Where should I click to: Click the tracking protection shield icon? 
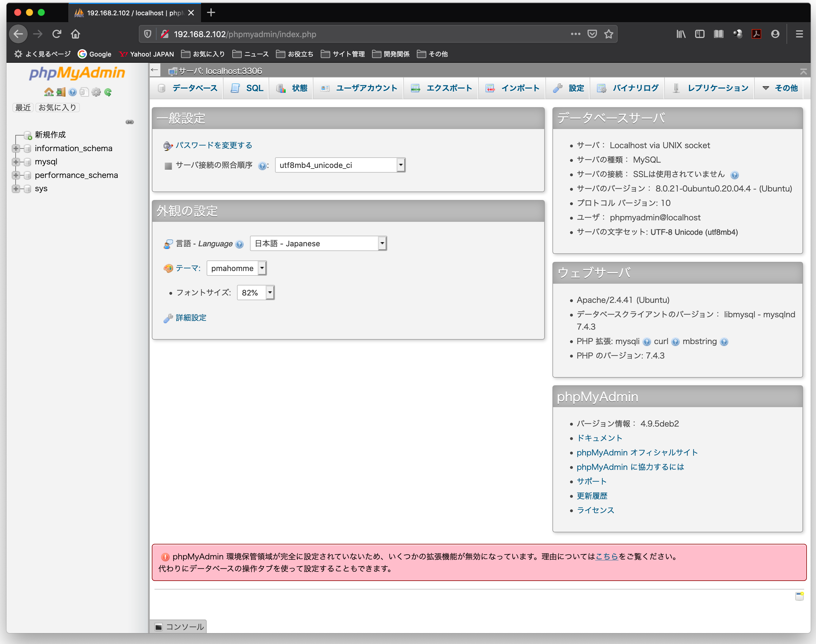tap(147, 34)
